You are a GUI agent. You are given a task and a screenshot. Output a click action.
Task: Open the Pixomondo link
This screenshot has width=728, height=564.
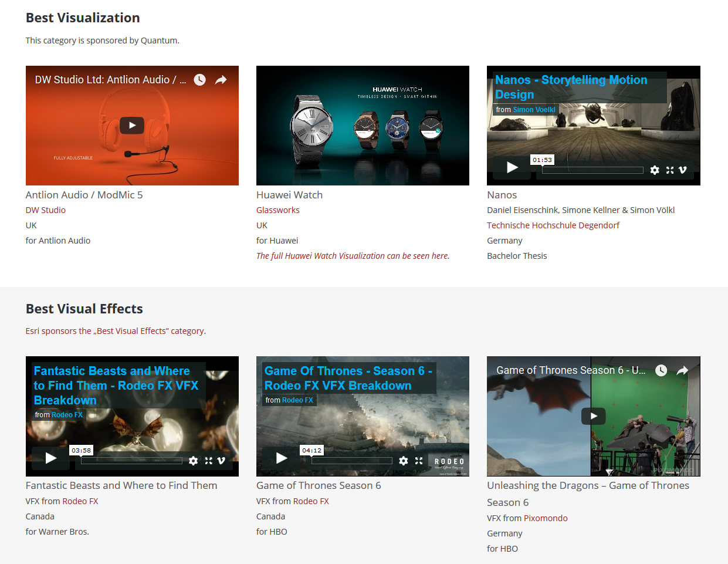[x=546, y=518]
